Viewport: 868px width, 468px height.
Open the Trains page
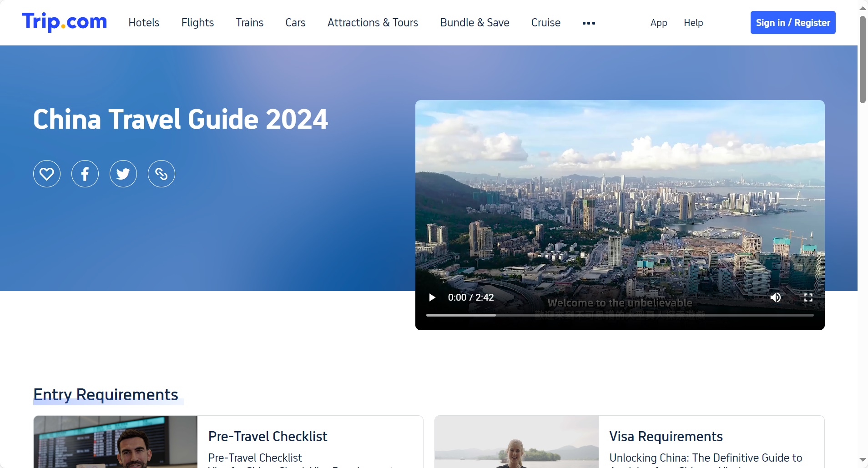[x=249, y=23]
